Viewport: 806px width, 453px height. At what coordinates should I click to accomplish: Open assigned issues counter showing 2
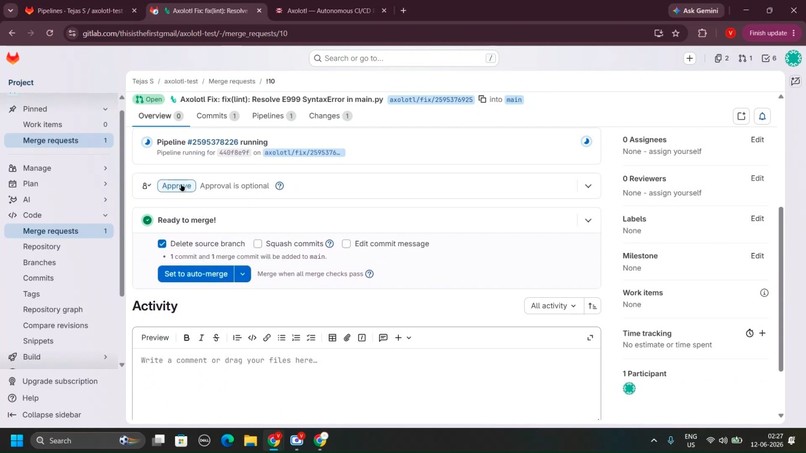tap(722, 58)
